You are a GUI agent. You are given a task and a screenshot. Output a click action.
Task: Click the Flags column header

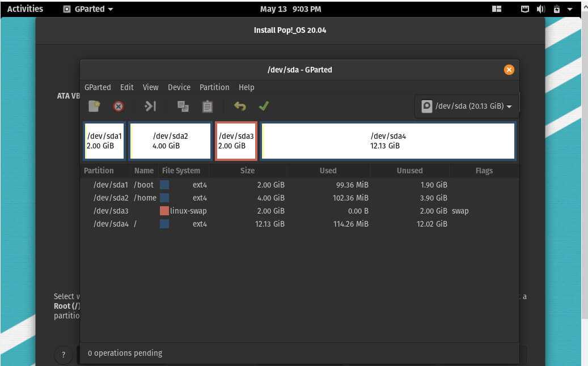tap(484, 171)
